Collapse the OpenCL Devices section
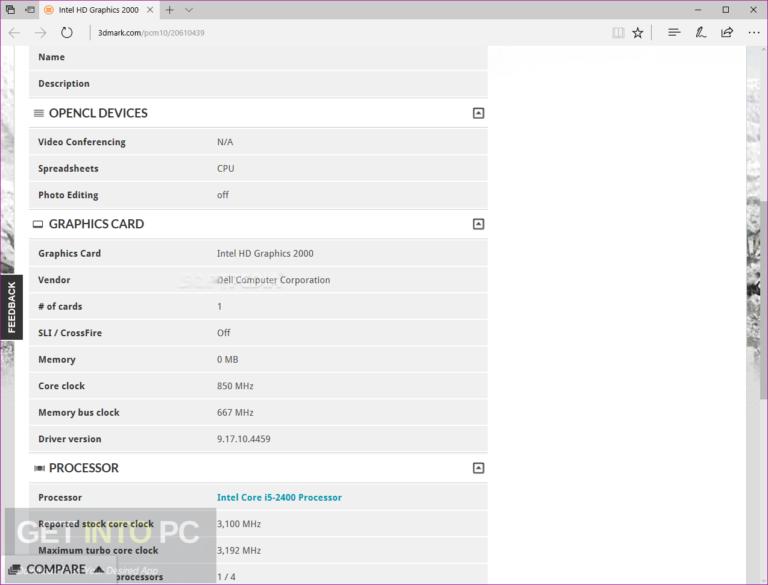This screenshot has height=585, width=768. click(478, 113)
